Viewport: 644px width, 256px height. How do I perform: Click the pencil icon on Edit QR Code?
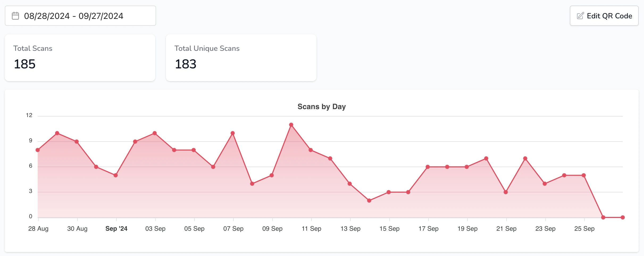click(580, 15)
